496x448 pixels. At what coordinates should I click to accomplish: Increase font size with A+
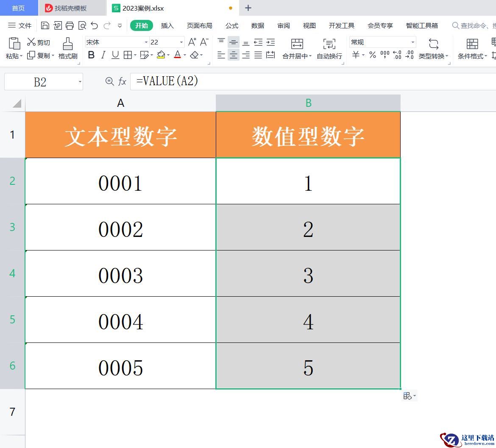coord(192,42)
